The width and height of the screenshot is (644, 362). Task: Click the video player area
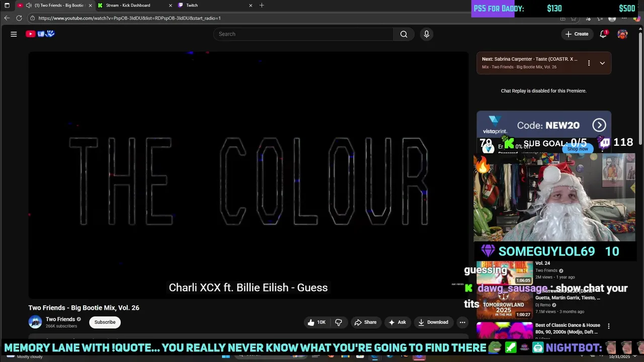pos(248,175)
